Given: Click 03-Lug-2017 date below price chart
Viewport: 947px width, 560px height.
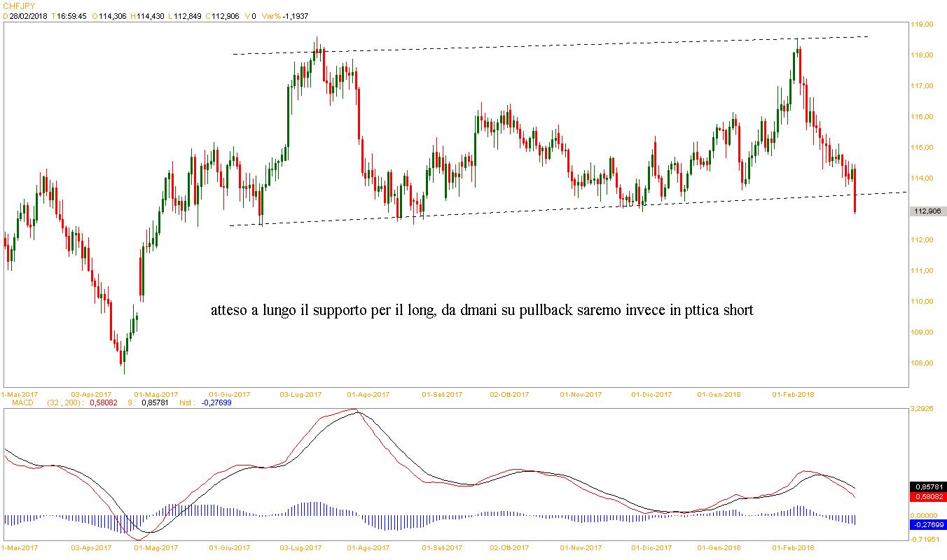Looking at the screenshot, I should [x=300, y=394].
